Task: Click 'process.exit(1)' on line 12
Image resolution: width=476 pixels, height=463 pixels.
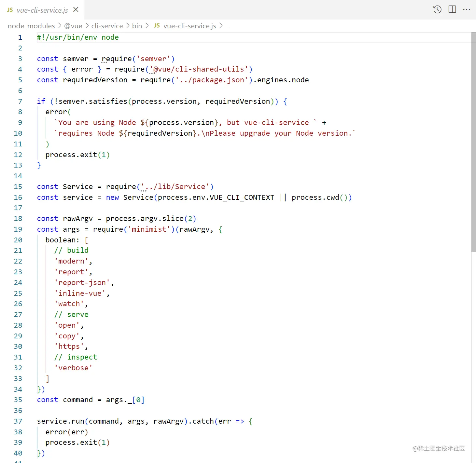Action: (x=78, y=155)
